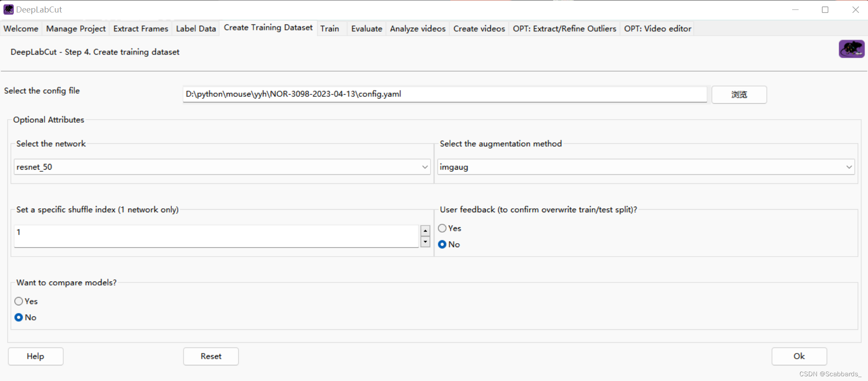Click the DeepLabCut title bar app icon
The height and width of the screenshot is (381, 868).
tap(9, 9)
